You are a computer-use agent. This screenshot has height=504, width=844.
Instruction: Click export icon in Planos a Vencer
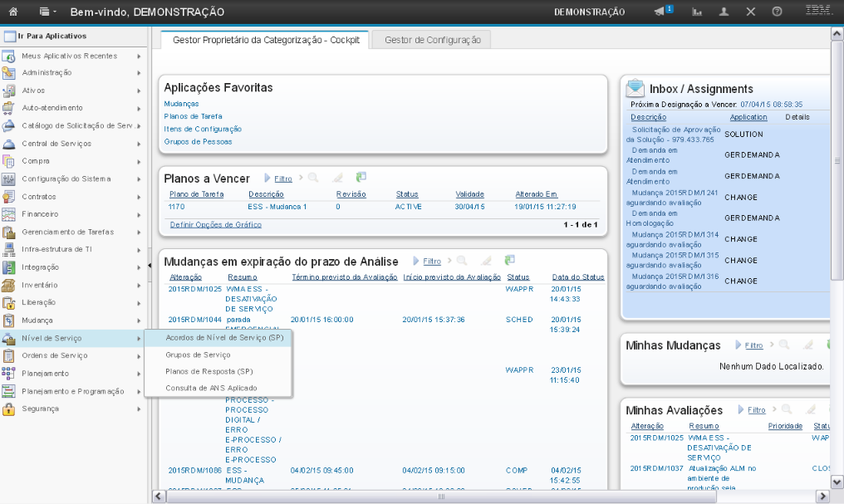361,178
